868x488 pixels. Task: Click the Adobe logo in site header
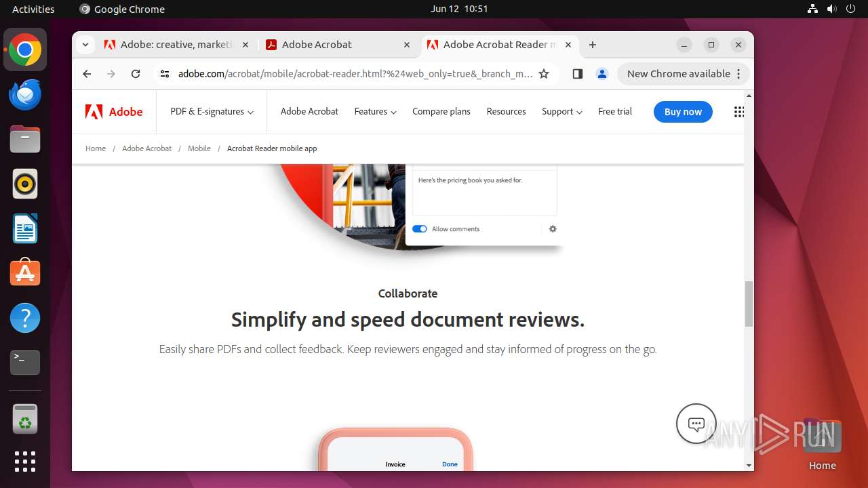pos(114,112)
